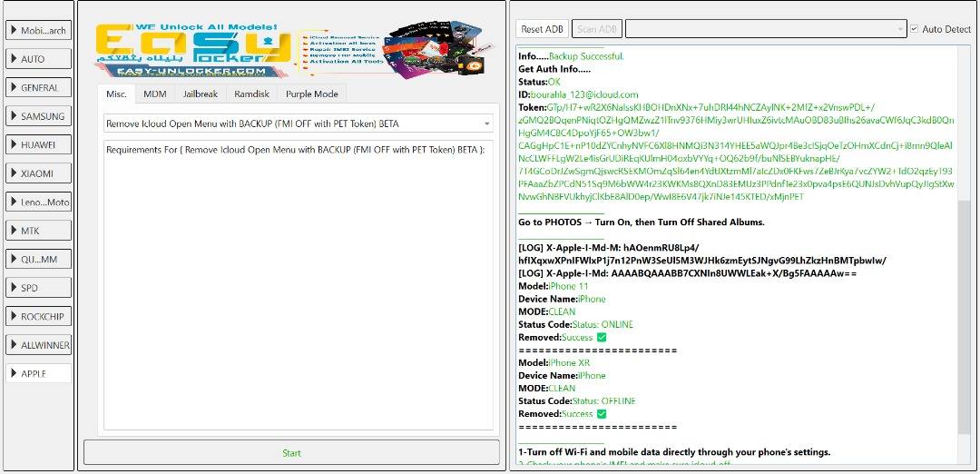Screen dimensions: 980x474
Task: Click the 'Status Code:Status: ONLINE' line
Action: click(575, 324)
